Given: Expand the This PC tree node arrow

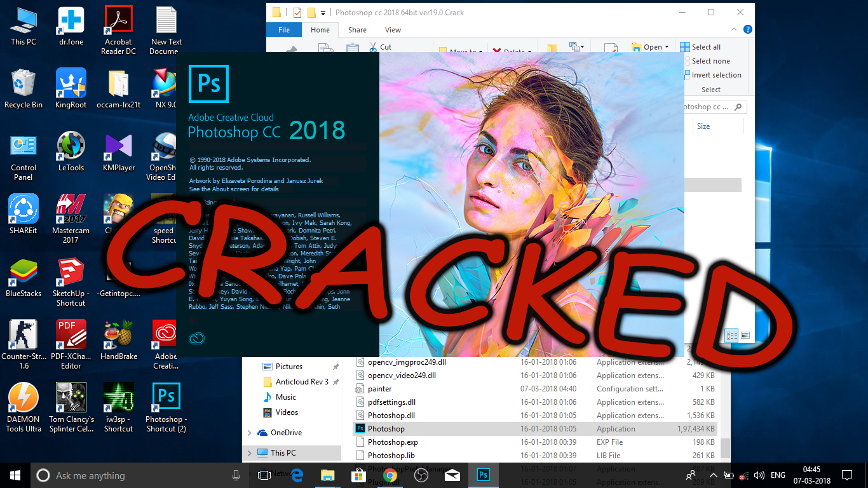Looking at the screenshot, I should [249, 453].
